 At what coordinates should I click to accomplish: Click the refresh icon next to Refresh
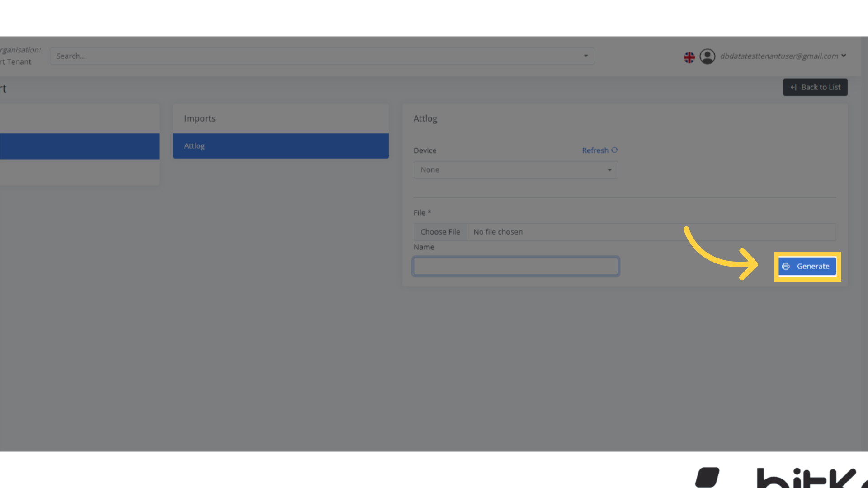coord(614,150)
